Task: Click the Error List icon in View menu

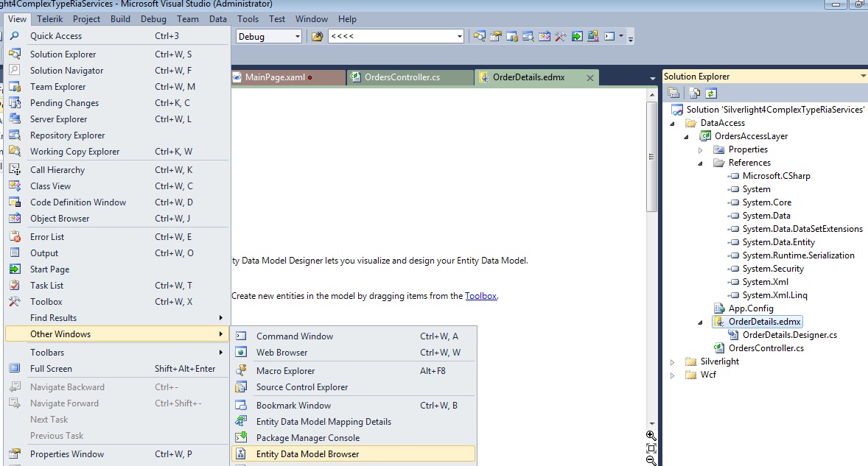Action: click(15, 236)
